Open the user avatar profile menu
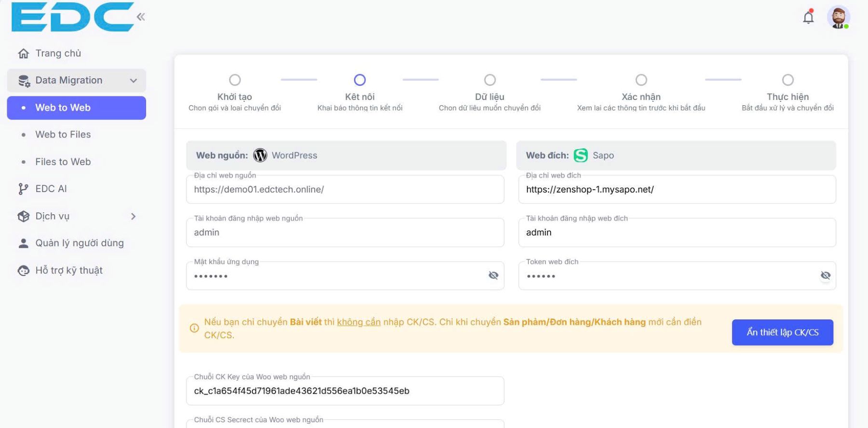868x428 pixels. (838, 18)
